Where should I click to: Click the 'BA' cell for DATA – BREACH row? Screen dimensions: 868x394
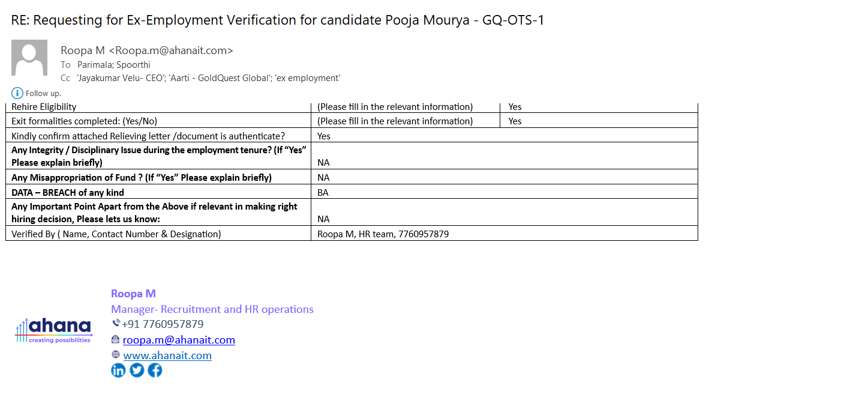click(x=323, y=193)
